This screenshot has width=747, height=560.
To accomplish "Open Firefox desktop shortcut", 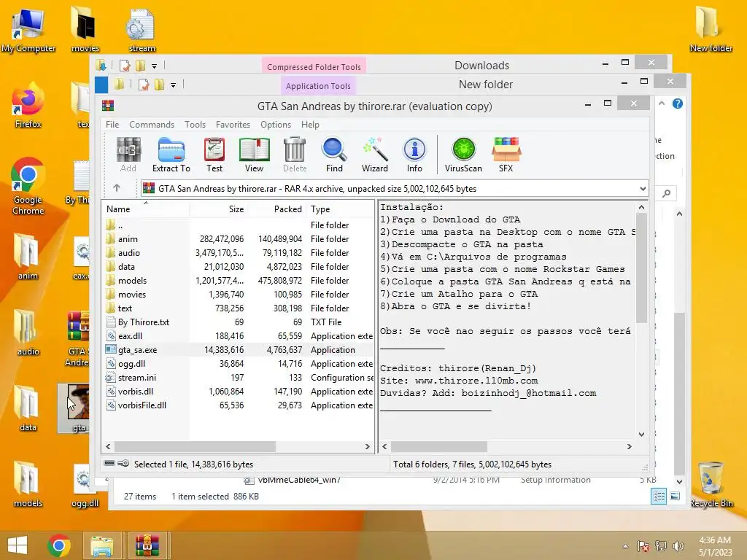I will point(28,106).
